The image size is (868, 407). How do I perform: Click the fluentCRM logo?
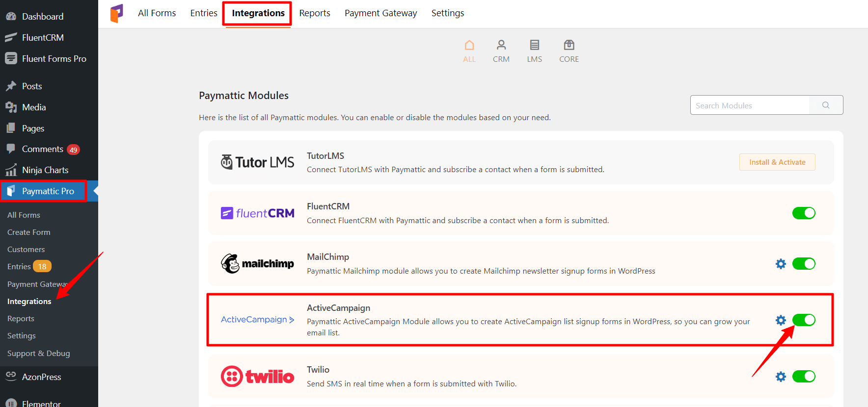click(x=257, y=213)
